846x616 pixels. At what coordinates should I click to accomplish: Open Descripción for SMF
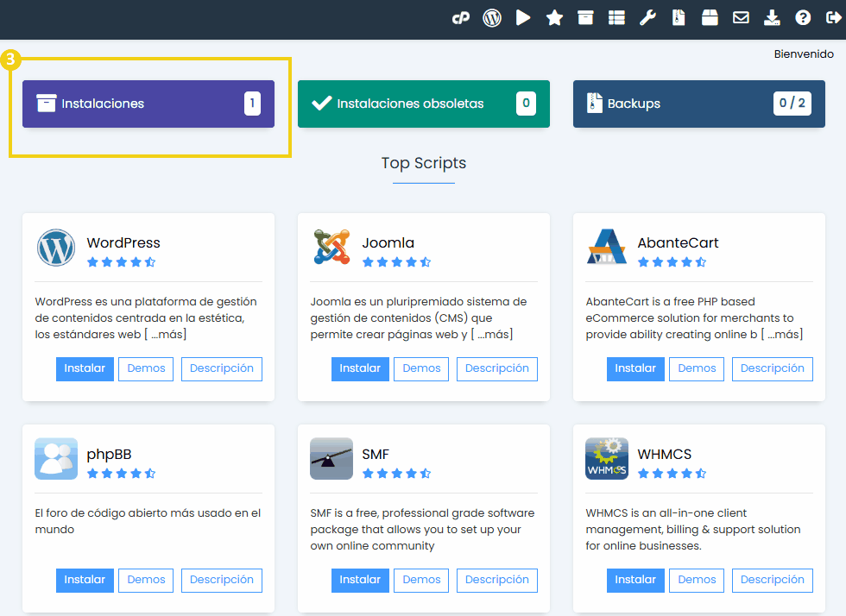pos(497,581)
